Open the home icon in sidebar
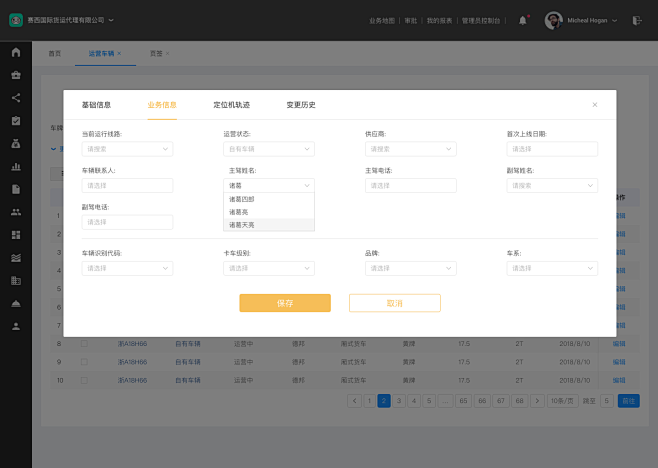This screenshot has width=658, height=468. (x=16, y=52)
